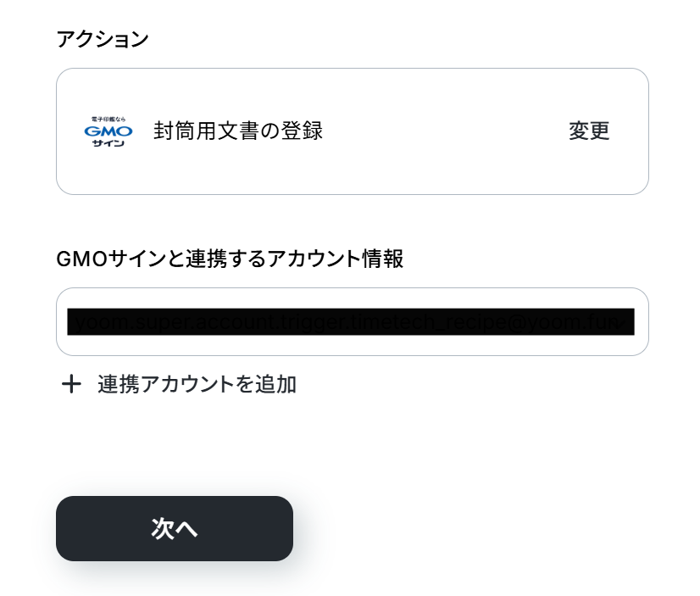Screen dimensions: 700x596
Task: Select the action card for GMOサイン
Action: (x=353, y=131)
